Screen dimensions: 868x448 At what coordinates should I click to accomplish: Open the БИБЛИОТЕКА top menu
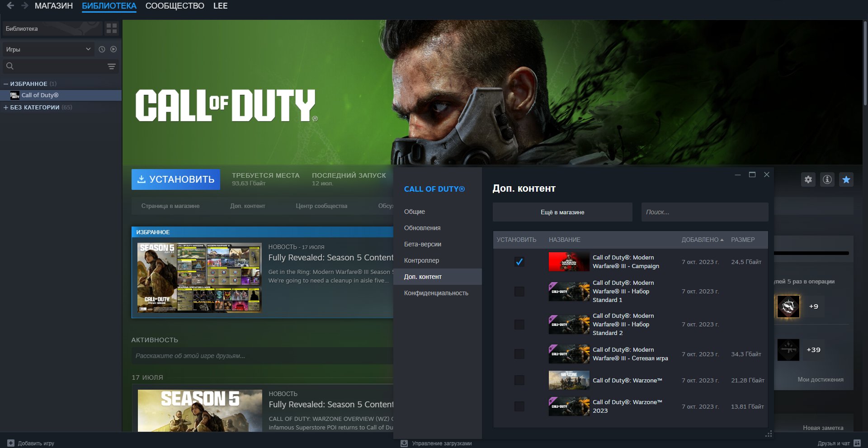[x=109, y=6]
